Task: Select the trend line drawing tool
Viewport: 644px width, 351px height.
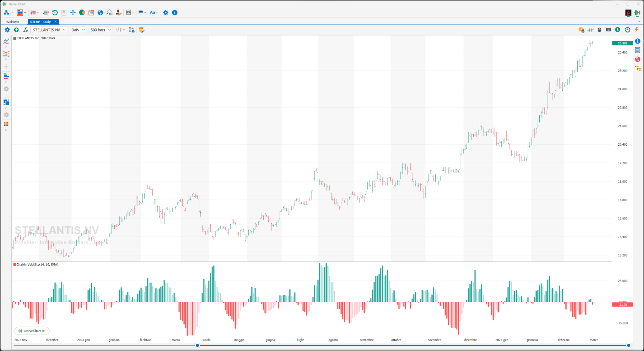Action: [x=6, y=41]
